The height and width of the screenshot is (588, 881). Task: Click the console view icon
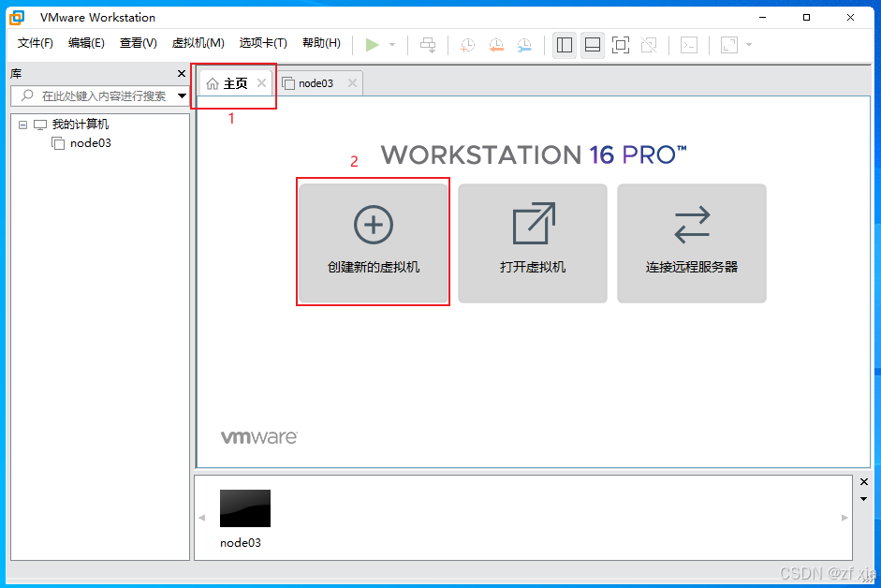click(689, 45)
